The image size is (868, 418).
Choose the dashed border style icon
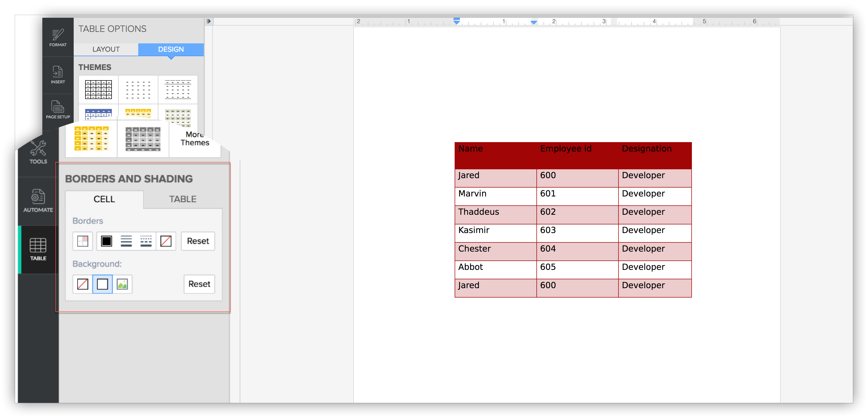pos(146,241)
